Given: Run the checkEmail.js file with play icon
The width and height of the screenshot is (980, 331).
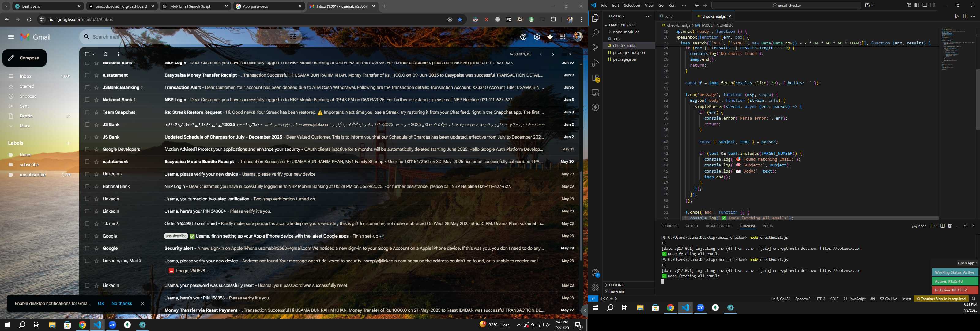Looking at the screenshot, I should tap(956, 16).
